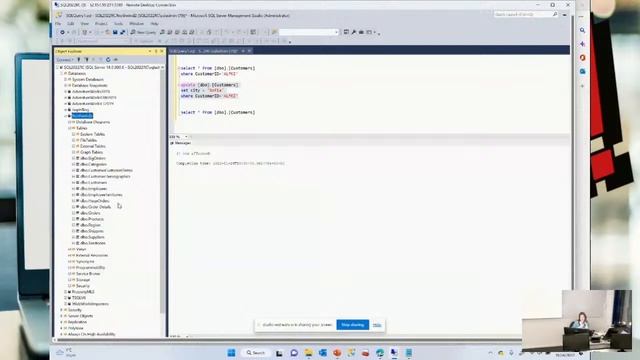
Task: Select the Always On High Availability node
Action: 91,334
